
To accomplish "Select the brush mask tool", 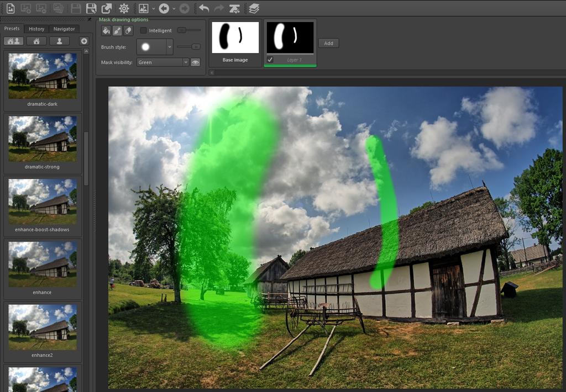I will [117, 31].
